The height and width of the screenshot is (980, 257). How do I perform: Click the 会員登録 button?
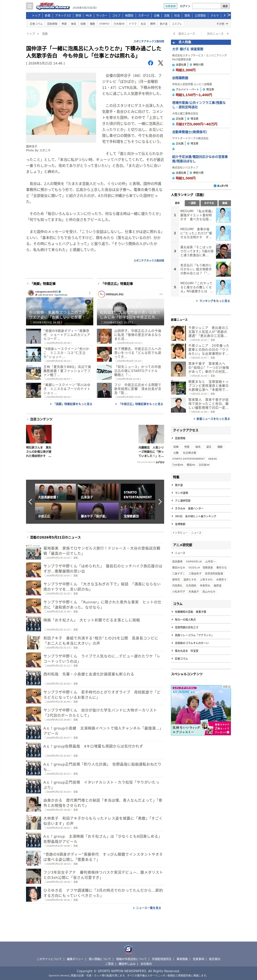click(170, 6)
